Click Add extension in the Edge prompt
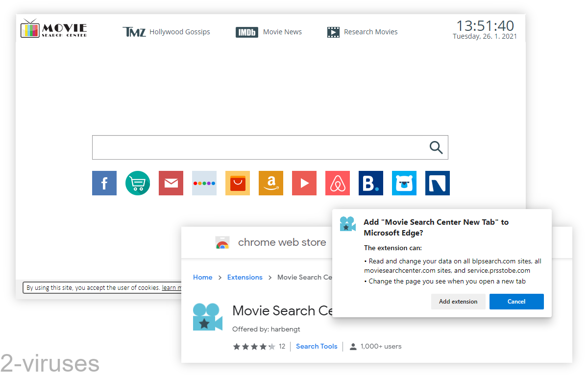Image resolution: width=588 pixels, height=377 pixels. point(458,302)
